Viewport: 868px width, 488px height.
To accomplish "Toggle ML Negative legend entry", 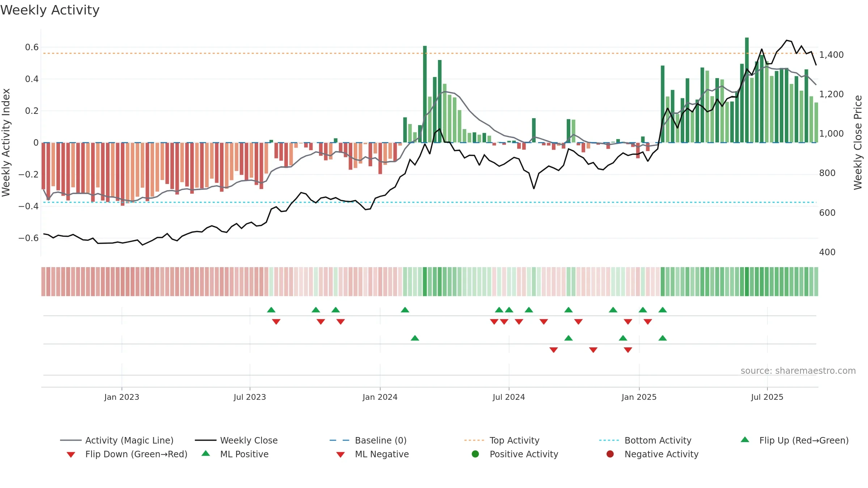I will [373, 454].
